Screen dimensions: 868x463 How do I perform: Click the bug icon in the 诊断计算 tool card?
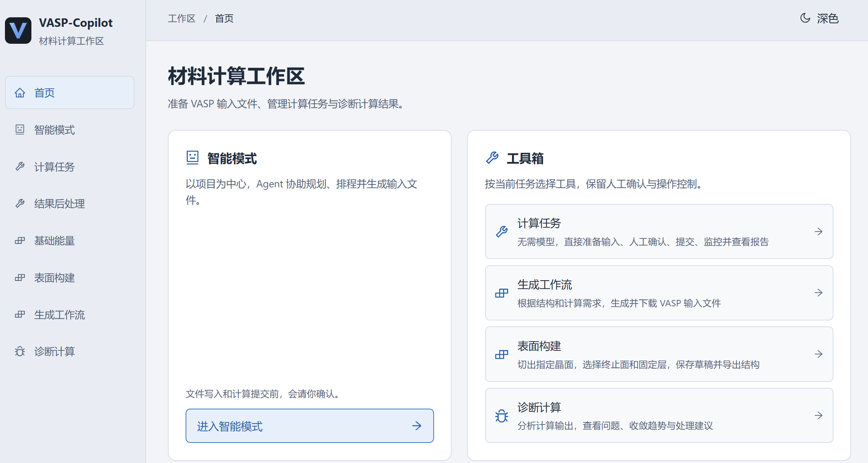(501, 415)
